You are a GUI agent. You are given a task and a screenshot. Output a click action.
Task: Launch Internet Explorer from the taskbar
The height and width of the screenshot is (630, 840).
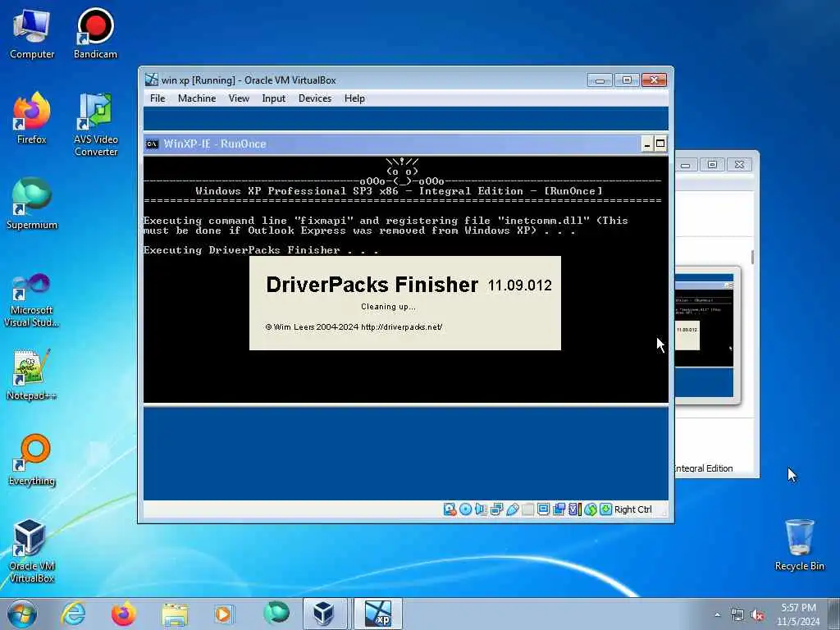coord(73,614)
